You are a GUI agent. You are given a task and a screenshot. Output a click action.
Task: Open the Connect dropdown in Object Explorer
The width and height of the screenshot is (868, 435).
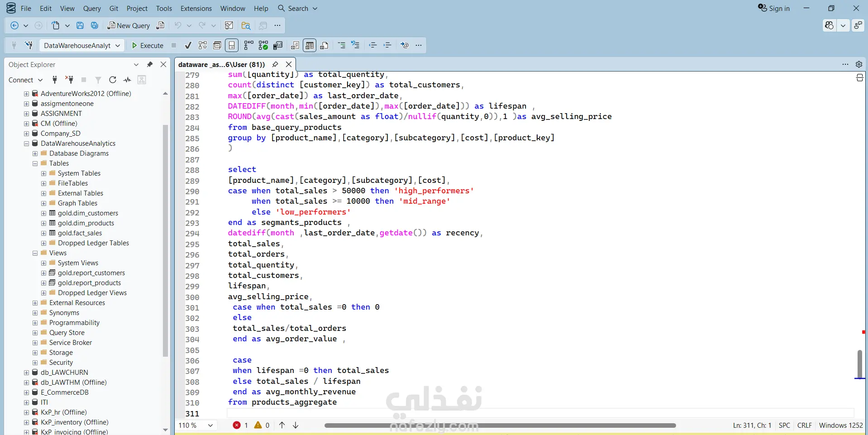tap(25, 80)
